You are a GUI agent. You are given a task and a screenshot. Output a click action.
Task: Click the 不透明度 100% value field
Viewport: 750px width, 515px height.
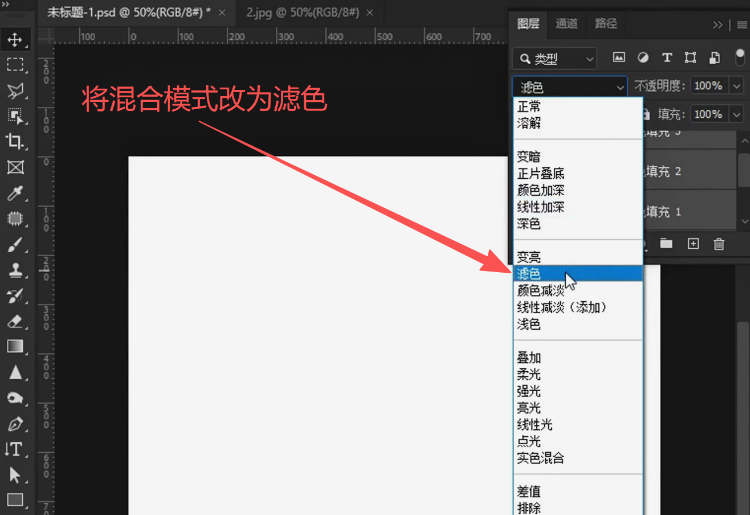(709, 86)
